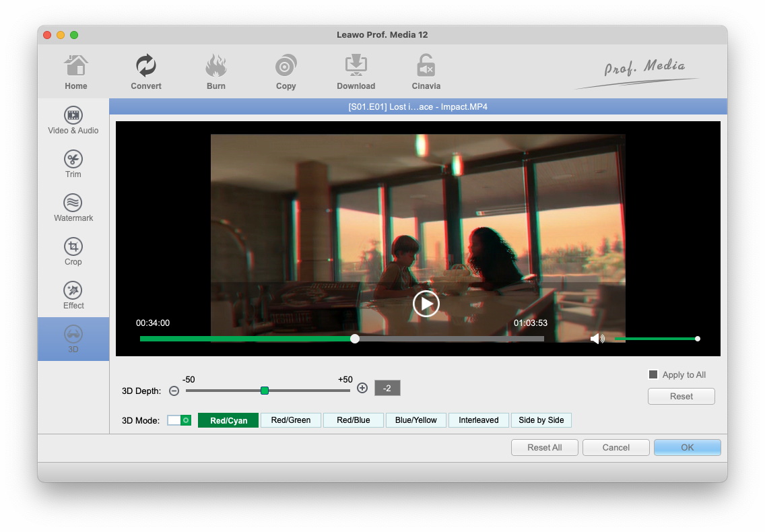Viewport: 765px width, 532px height.
Task: Open the Burn module
Action: tap(216, 72)
